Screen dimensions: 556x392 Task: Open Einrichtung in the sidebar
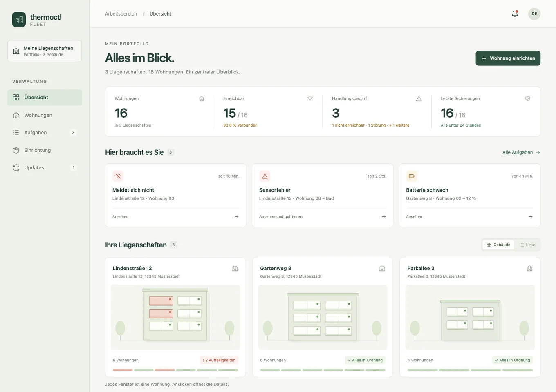45,150
